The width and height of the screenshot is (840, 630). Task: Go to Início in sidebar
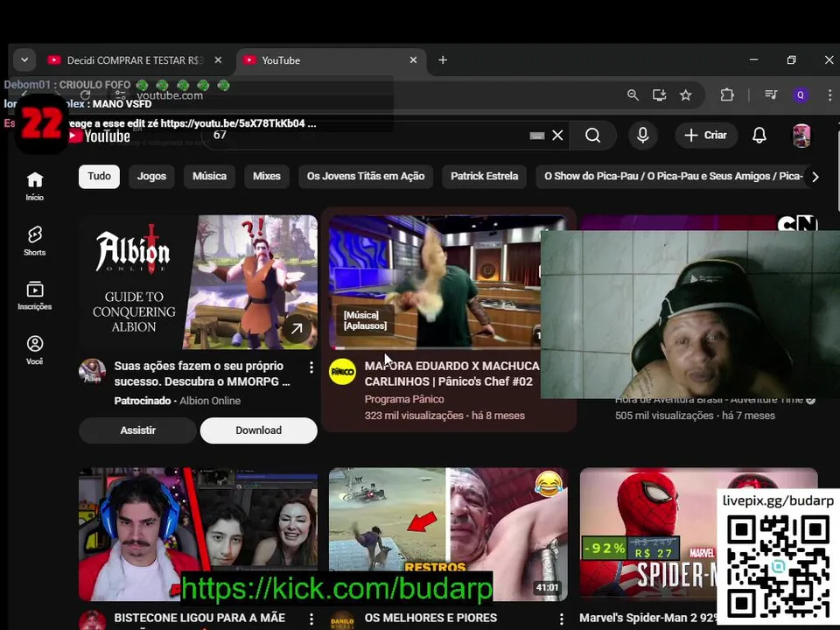point(35,185)
